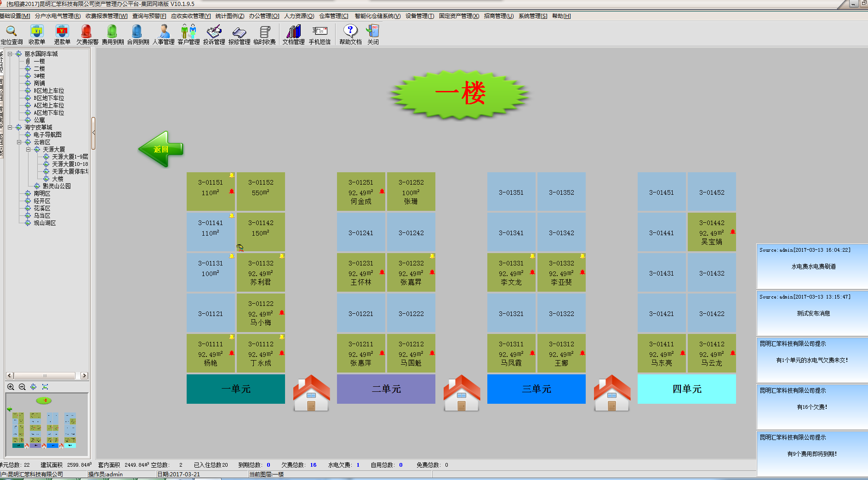Open the 帮助文档 help icon
Image resolution: width=868 pixels, height=480 pixels.
pyautogui.click(x=350, y=34)
